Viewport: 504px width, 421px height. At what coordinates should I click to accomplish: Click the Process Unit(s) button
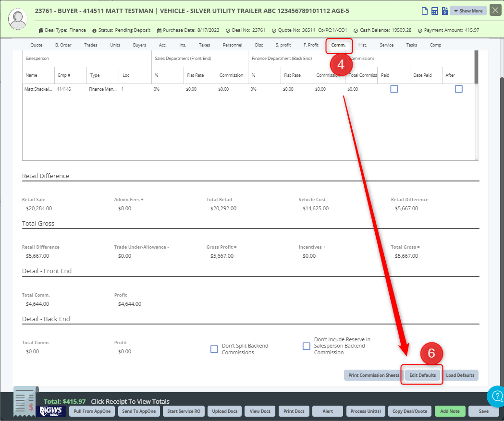click(x=366, y=411)
